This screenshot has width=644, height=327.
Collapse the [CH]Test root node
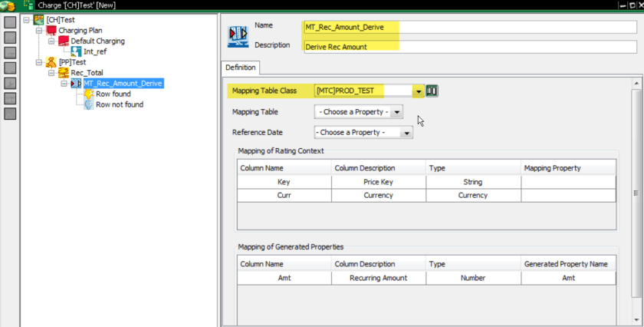[x=27, y=20]
